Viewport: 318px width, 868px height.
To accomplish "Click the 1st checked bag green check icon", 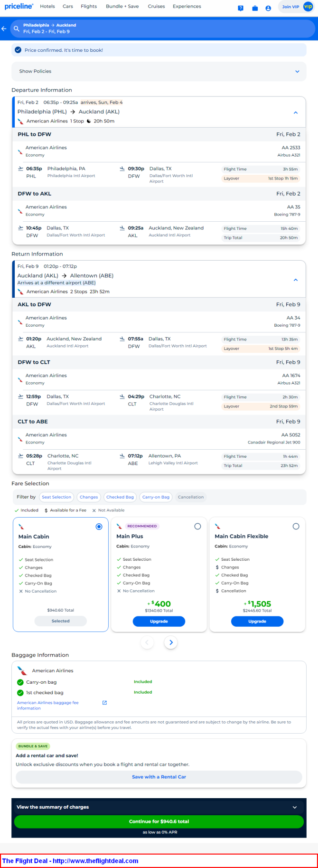I will pos(20,693).
